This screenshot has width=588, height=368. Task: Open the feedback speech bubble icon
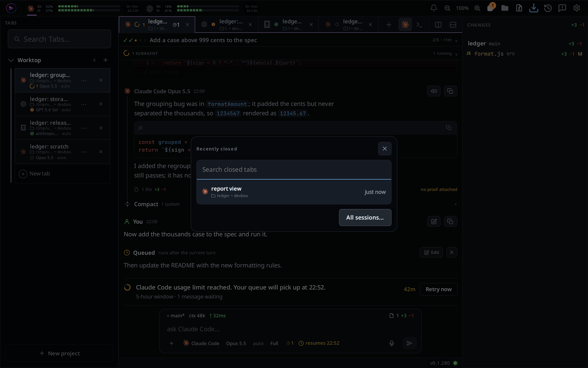(562, 8)
